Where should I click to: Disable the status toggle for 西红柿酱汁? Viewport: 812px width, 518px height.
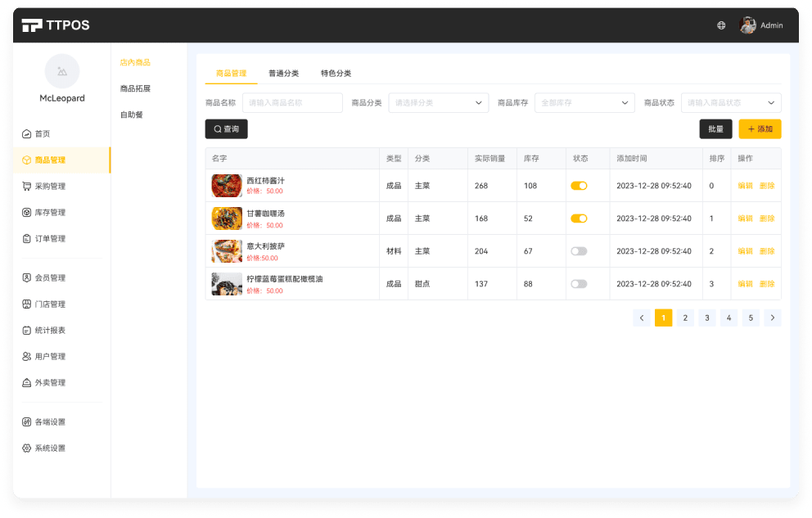tap(579, 186)
